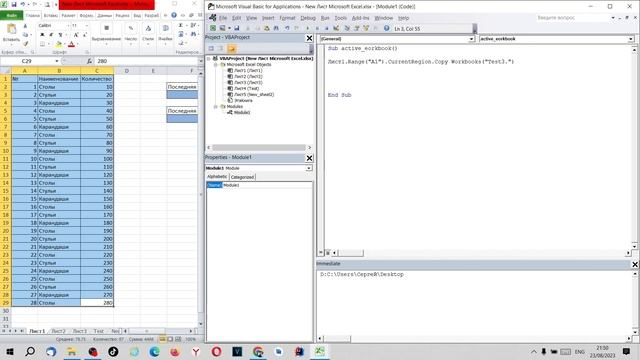Open the Debug menu in VBA editor
640x360 pixels.
click(308, 18)
